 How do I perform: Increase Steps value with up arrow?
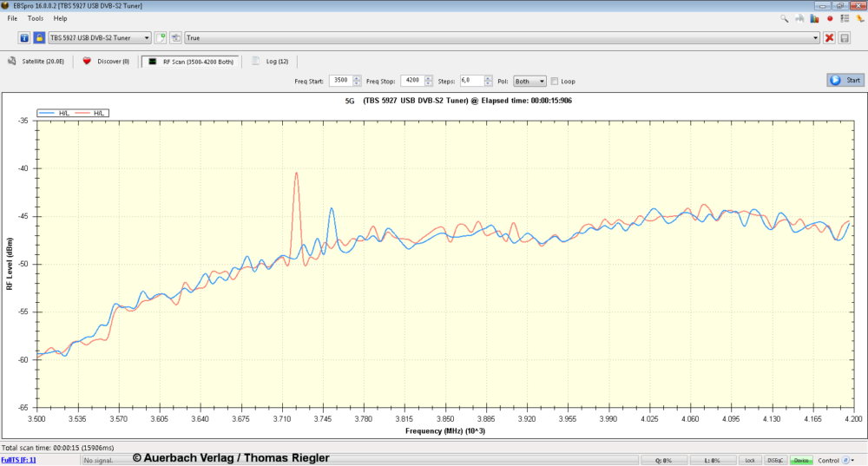(x=488, y=78)
